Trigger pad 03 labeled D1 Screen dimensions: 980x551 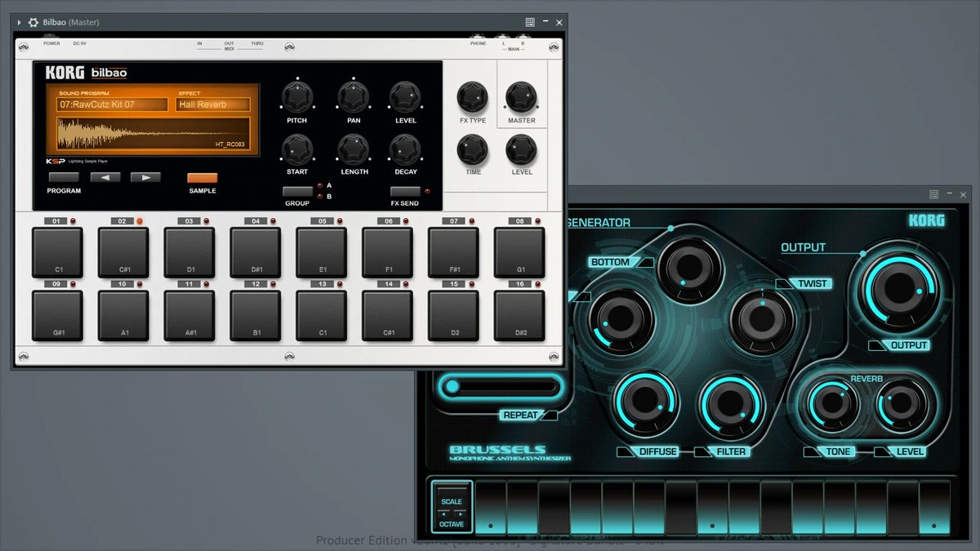(189, 252)
